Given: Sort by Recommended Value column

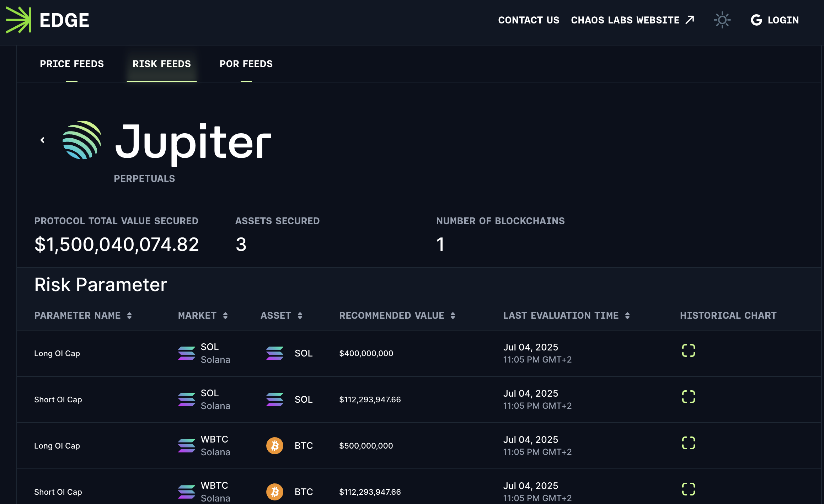Looking at the screenshot, I should tap(397, 316).
